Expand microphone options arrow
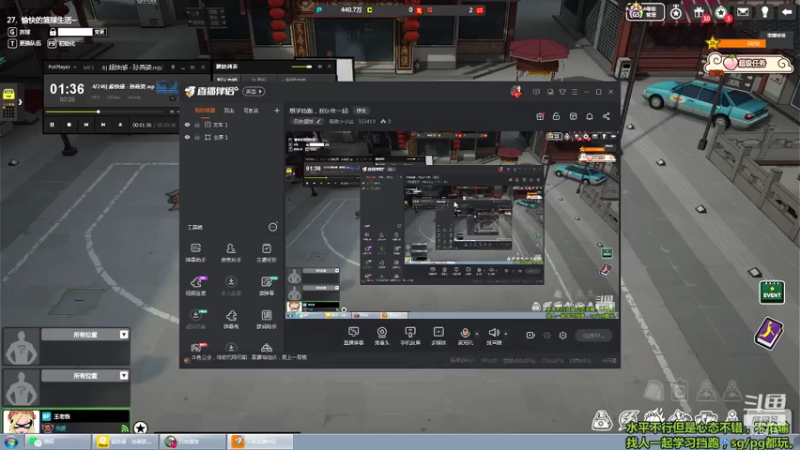This screenshot has width=800, height=450. 478,334
